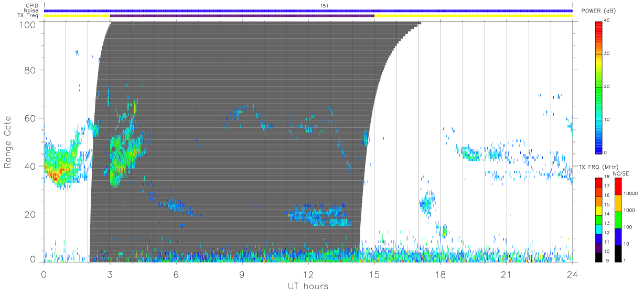Viewport: 644px width, 297px height.
Task: Click the Range Gate axis title
Action: [8, 142]
